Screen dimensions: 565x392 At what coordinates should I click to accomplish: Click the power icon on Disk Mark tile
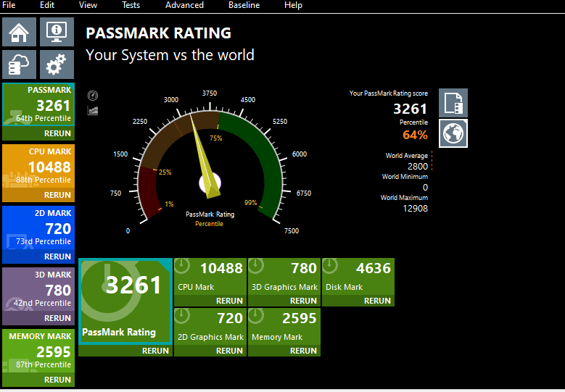(x=330, y=267)
